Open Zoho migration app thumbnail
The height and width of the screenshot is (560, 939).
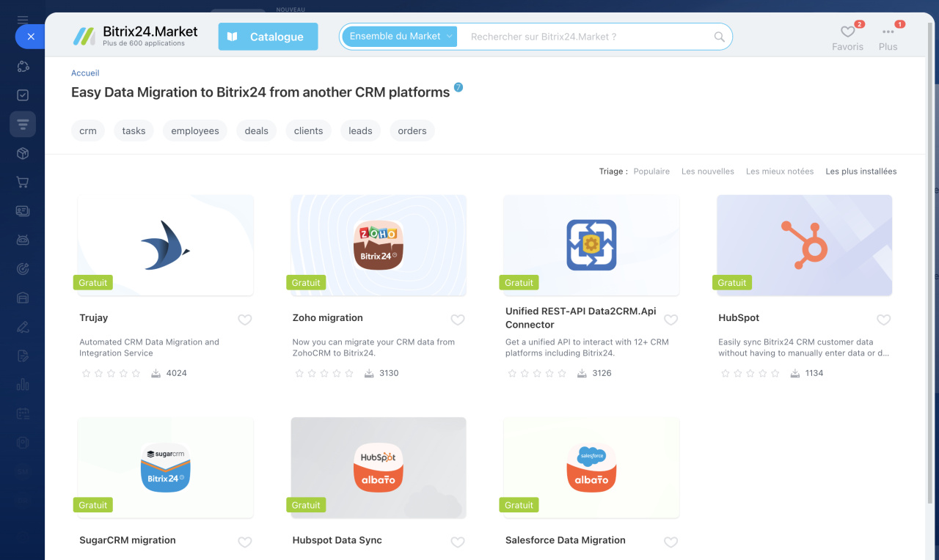pos(379,245)
